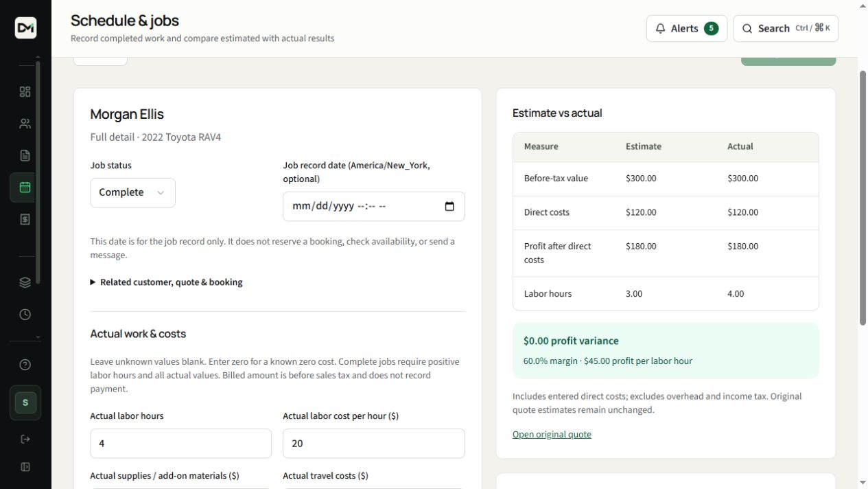Open the invoices dollar receipt icon
This screenshot has width=868, height=489.
[x=25, y=219]
